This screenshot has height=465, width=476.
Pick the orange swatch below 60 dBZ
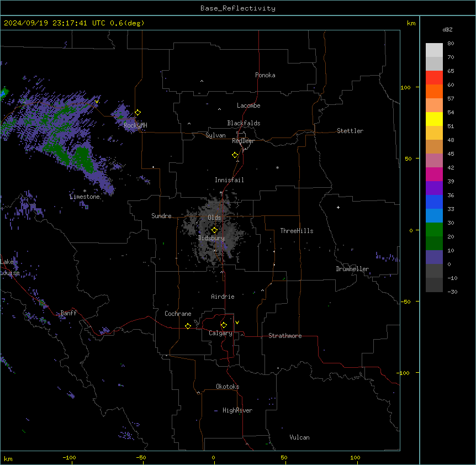tap(434, 91)
